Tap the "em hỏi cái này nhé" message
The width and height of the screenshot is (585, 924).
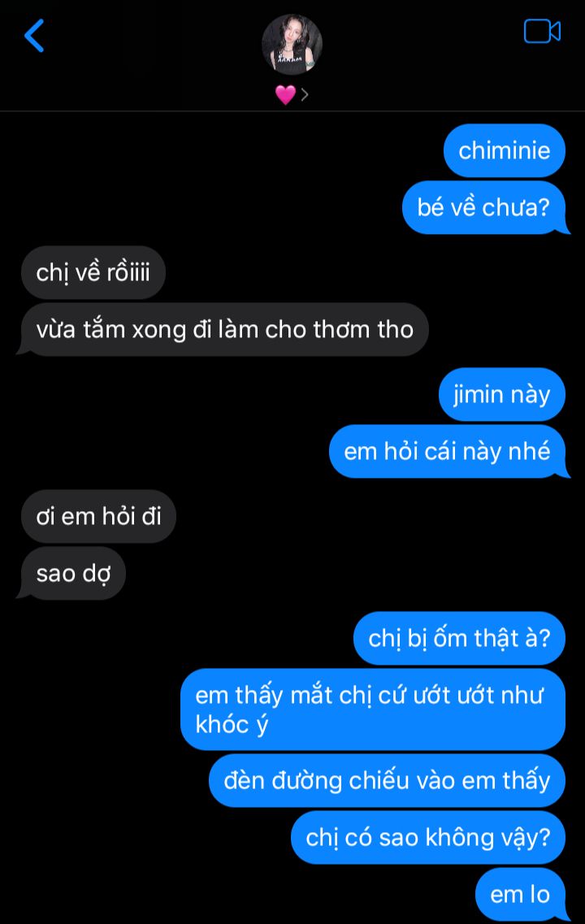click(448, 451)
